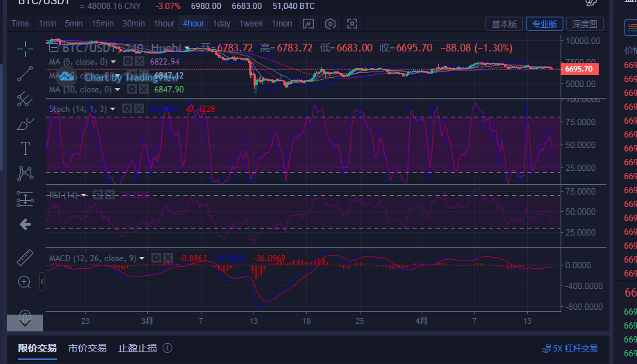Switch chart to 5min interval

pyautogui.click(x=74, y=24)
